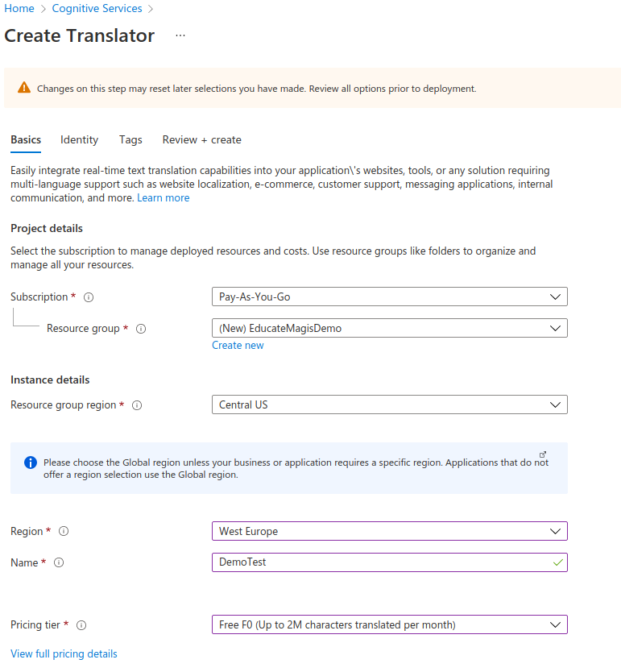Open View full pricing details
Screen dimensions: 621x672
click(x=64, y=653)
